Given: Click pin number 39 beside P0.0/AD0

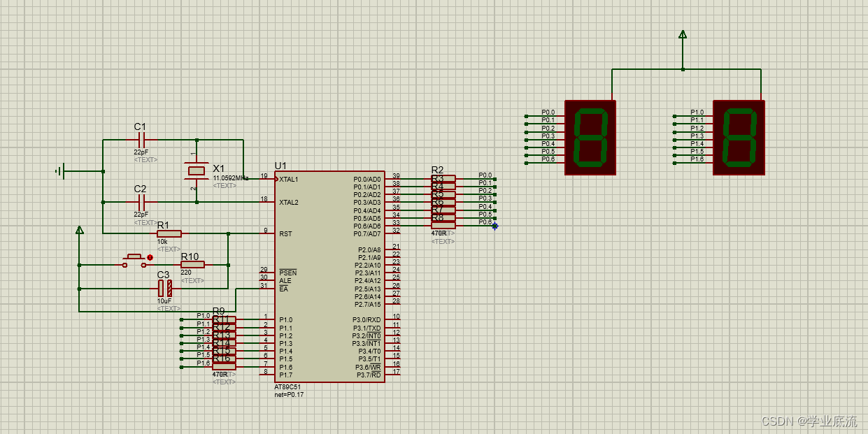Looking at the screenshot, I should pyautogui.click(x=396, y=176).
